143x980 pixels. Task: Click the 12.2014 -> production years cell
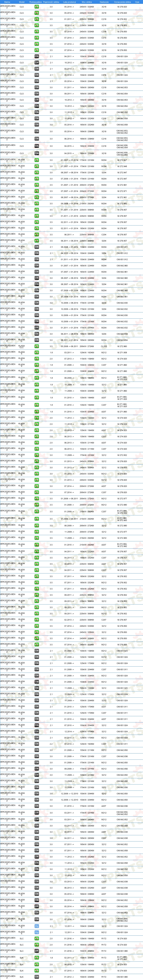click(x=69, y=732)
